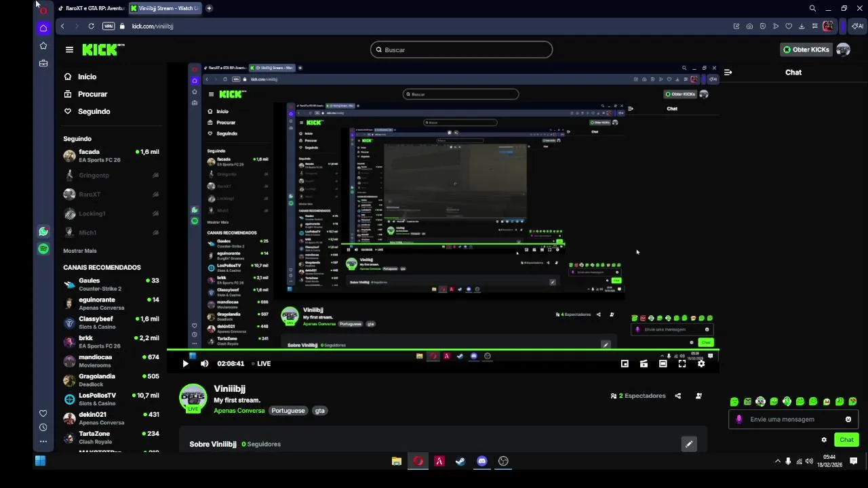Expand Mostrar Mais under Seguindo
This screenshot has height=488, width=868.
click(80, 251)
